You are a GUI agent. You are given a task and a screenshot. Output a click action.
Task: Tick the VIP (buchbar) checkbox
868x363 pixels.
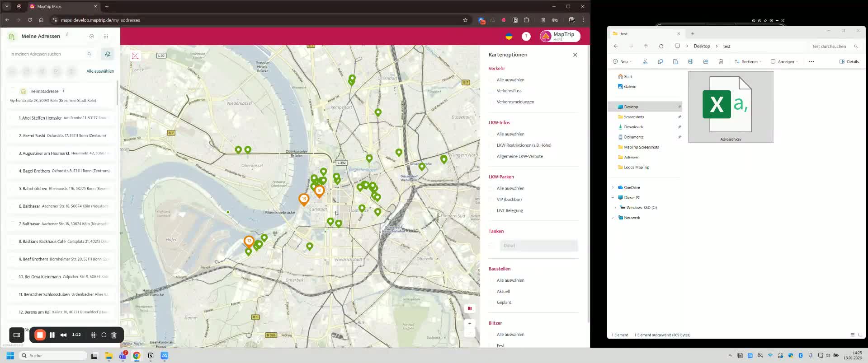(x=491, y=200)
